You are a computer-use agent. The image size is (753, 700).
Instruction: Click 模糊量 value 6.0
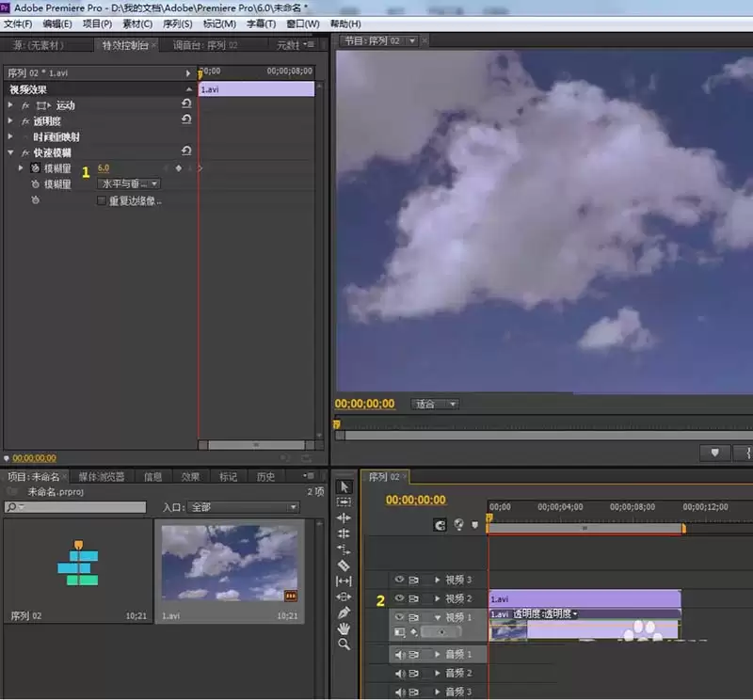(x=104, y=168)
